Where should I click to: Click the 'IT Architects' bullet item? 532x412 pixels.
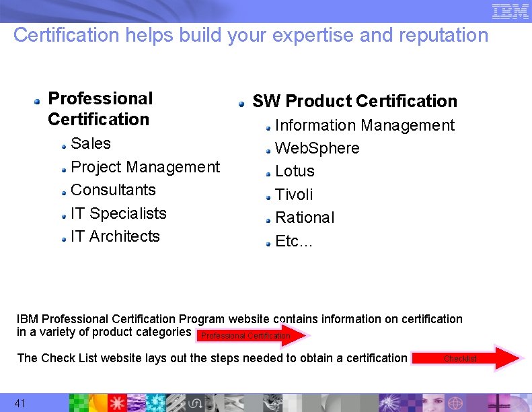click(115, 236)
